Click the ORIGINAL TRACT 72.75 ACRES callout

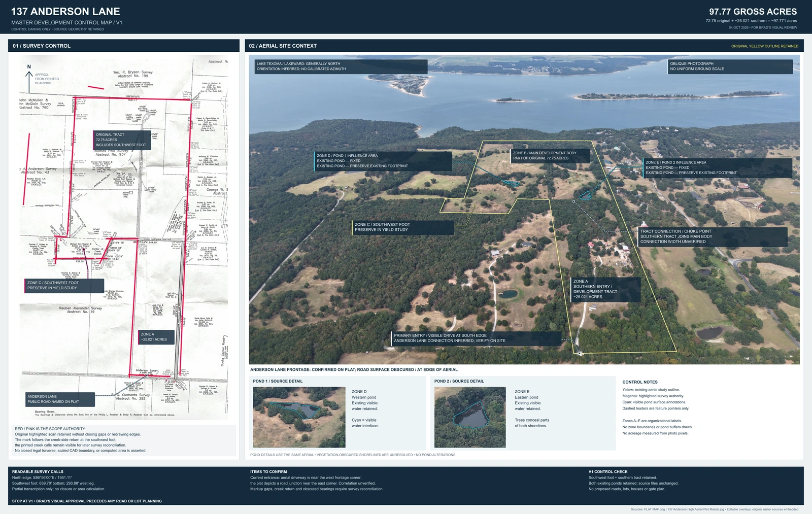click(x=122, y=140)
